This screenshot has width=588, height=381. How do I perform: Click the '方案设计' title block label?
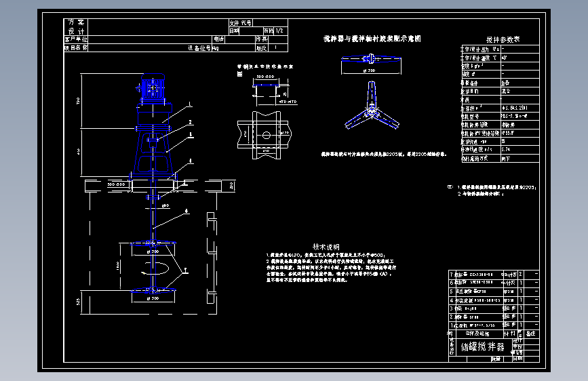pyautogui.click(x=76, y=26)
